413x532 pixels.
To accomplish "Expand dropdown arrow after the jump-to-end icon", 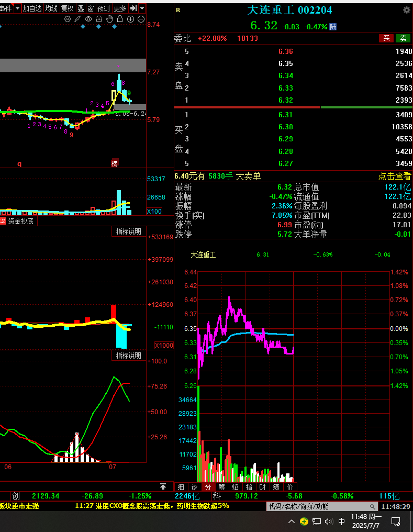I will click(142, 8).
